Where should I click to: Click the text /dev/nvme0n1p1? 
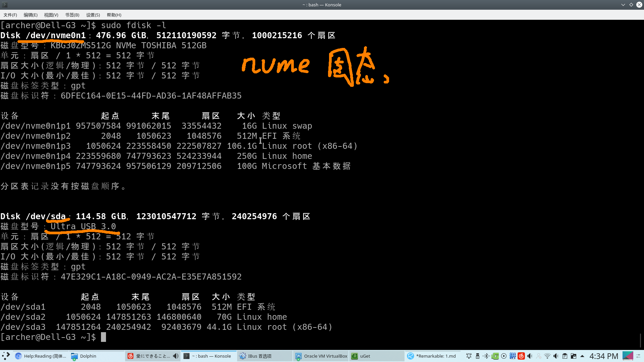tap(36, 126)
